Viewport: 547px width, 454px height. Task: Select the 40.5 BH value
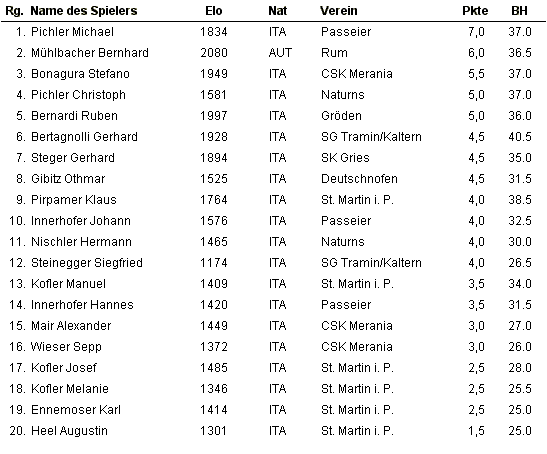tap(520, 137)
